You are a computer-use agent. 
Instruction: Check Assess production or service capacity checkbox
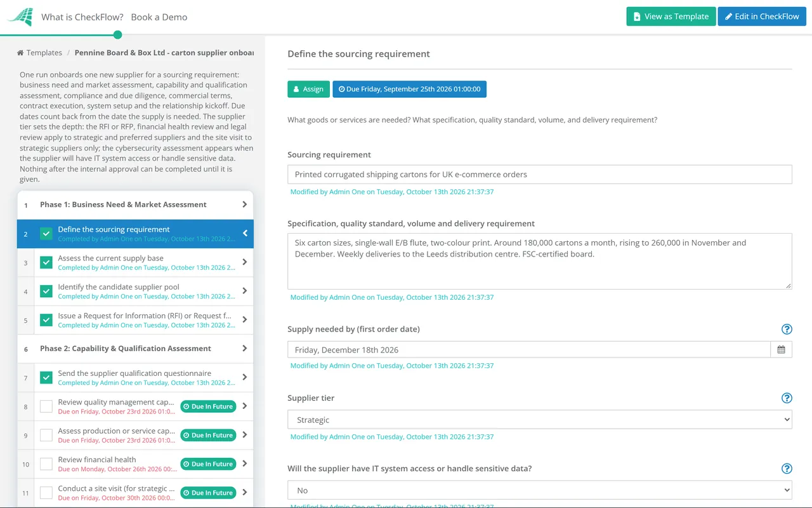click(x=46, y=435)
